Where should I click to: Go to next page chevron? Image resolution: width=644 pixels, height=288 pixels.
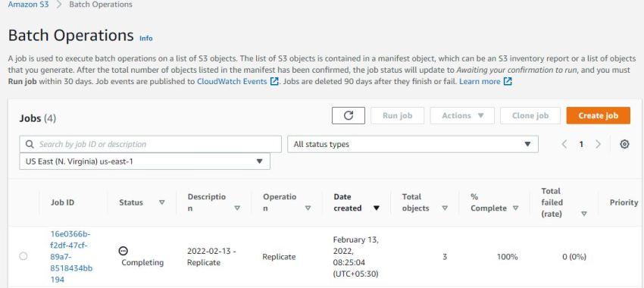tap(598, 144)
